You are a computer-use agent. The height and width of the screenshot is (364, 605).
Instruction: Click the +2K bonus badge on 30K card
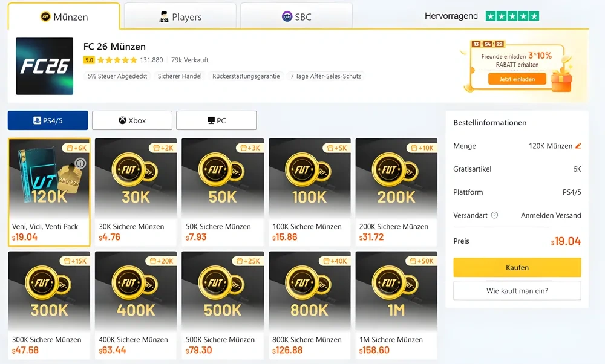point(163,148)
